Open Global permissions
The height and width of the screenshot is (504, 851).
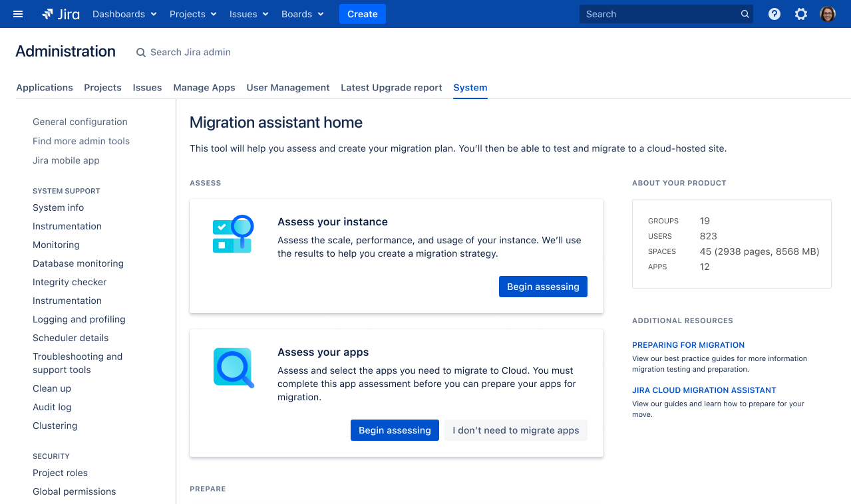75,491
